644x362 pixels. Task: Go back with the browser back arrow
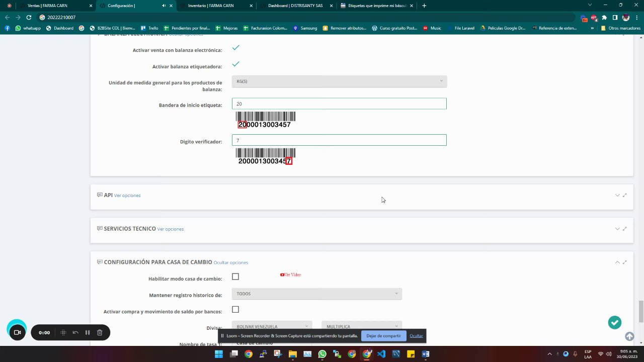click(x=7, y=17)
